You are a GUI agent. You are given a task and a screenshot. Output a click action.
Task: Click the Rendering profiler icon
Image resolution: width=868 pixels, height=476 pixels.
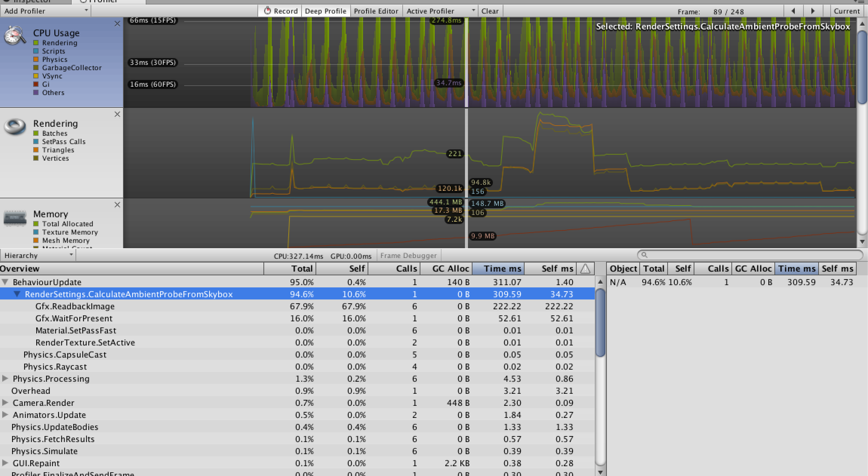click(15, 127)
